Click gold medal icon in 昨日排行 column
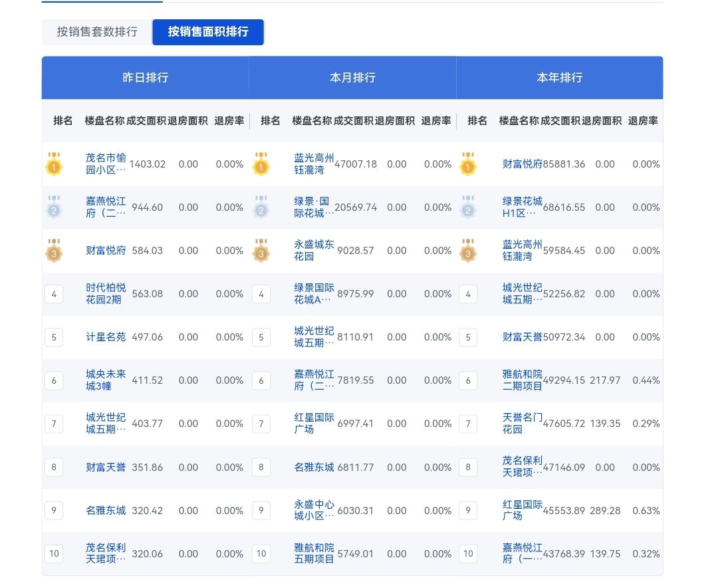 [x=54, y=164]
